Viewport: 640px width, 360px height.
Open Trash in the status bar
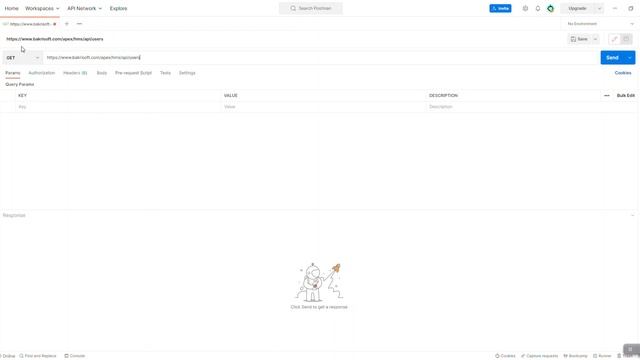[x=624, y=356]
